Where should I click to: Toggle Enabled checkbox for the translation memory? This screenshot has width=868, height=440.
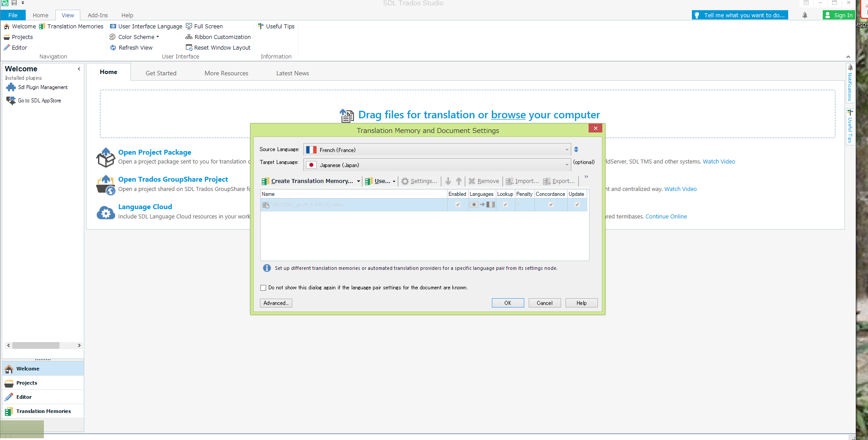(x=458, y=205)
